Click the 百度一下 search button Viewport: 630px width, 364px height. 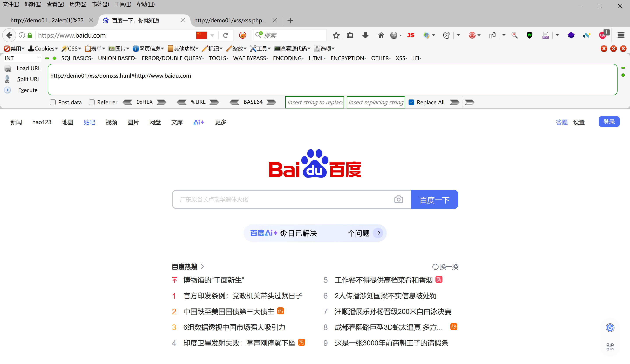tap(434, 199)
